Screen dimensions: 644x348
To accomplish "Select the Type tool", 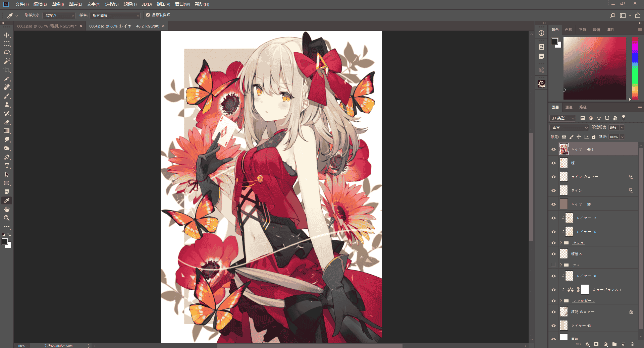I will pos(7,166).
